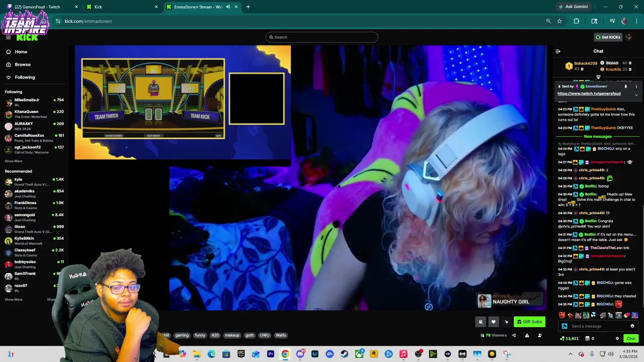Screen dimensions: 644x362
Task: Switch to the Kick browser tab
Action: click(x=122, y=7)
